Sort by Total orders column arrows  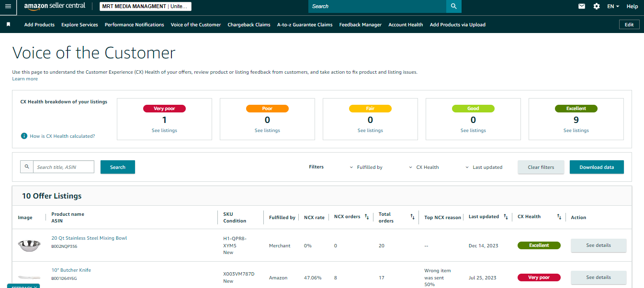412,217
